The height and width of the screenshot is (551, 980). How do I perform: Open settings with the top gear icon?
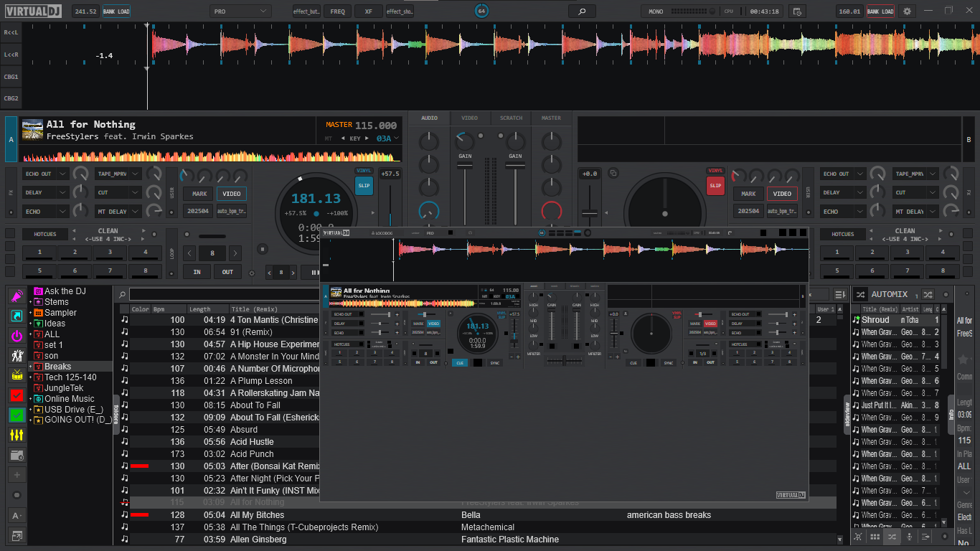coord(908,11)
